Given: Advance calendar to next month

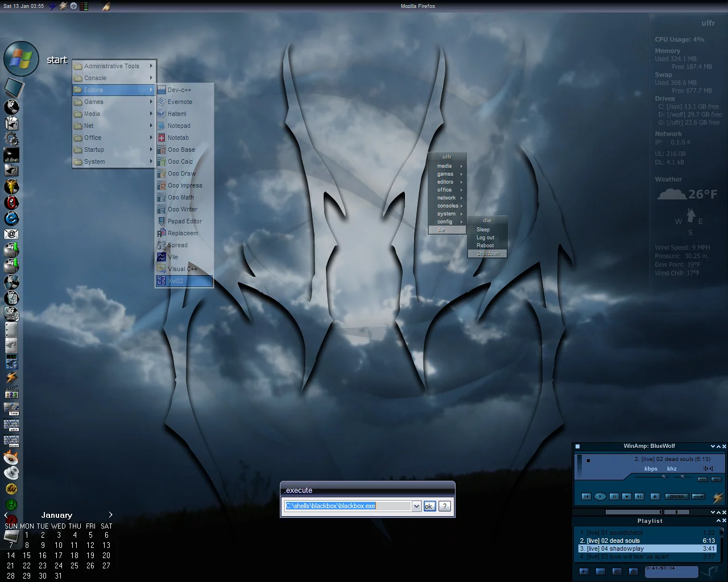Looking at the screenshot, I should tap(110, 515).
